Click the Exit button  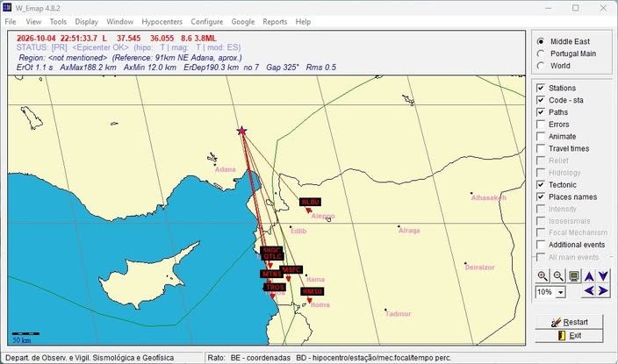pos(569,336)
